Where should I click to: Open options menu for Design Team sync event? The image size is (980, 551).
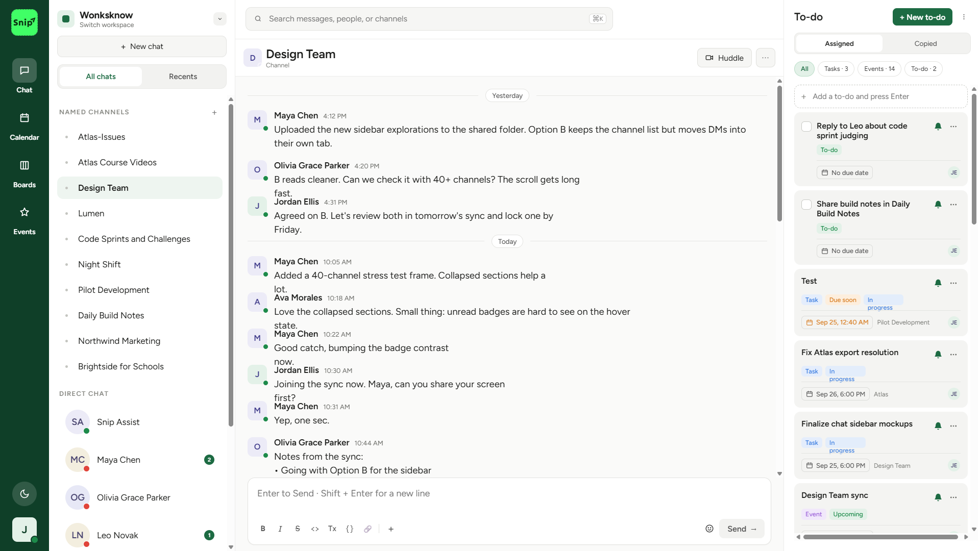(953, 497)
